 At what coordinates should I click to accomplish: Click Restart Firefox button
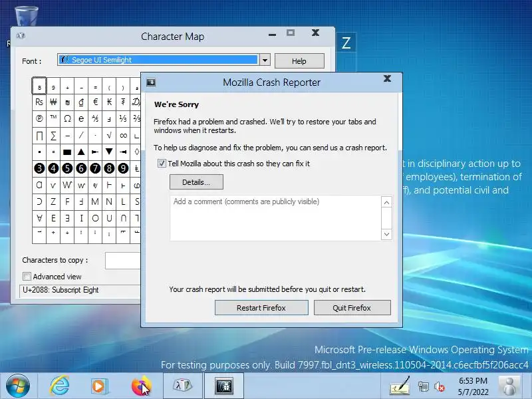pyautogui.click(x=261, y=308)
